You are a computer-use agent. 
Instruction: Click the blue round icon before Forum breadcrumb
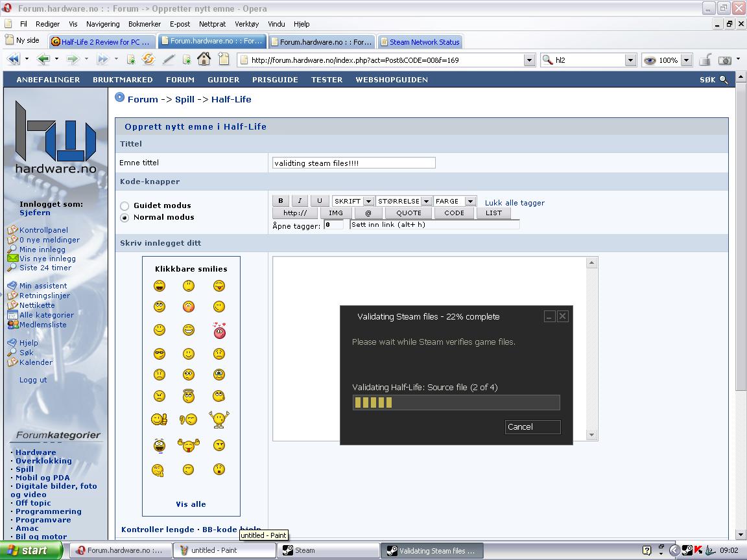click(120, 97)
